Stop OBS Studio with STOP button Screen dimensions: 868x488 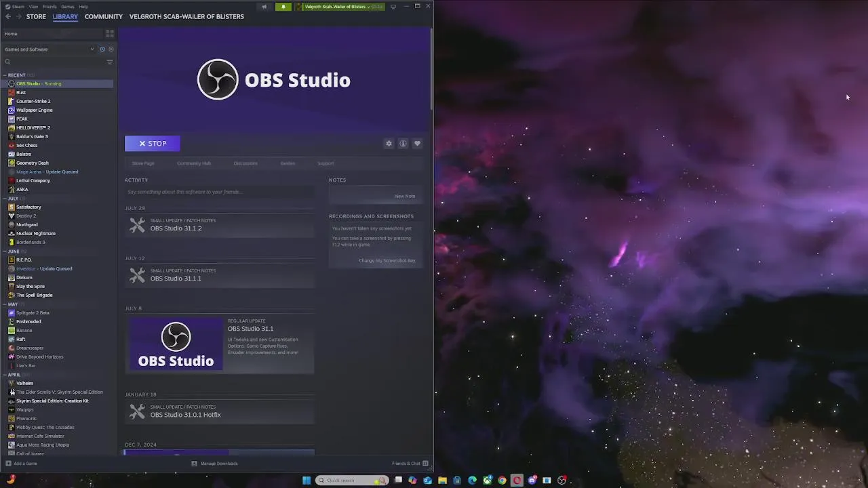(153, 143)
